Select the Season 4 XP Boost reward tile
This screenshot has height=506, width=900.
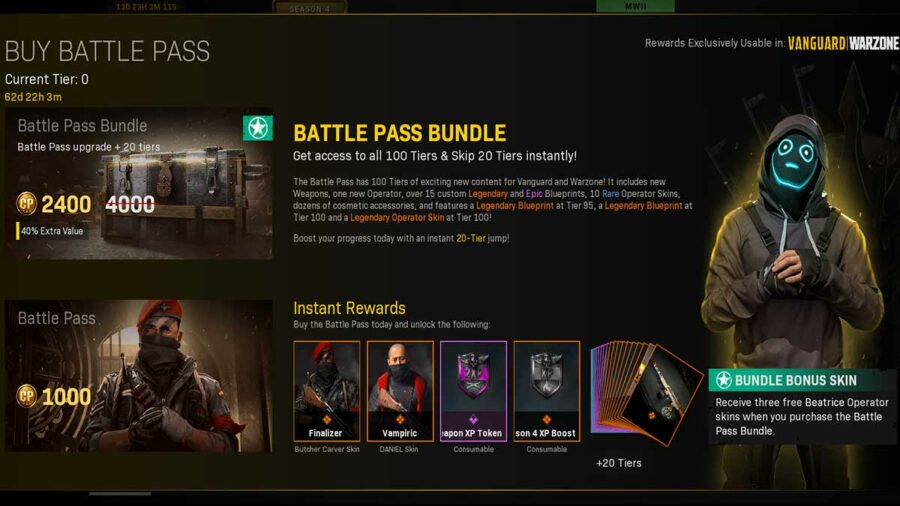[x=546, y=391]
